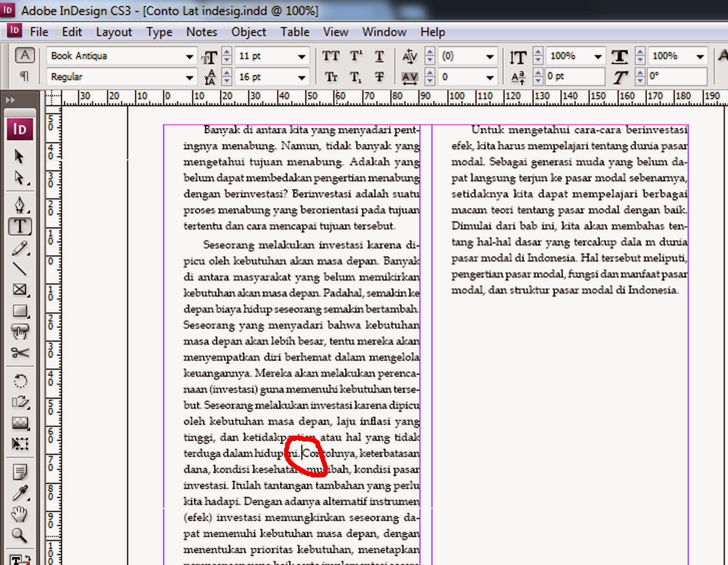Open the Regular font style dropdown

click(x=189, y=77)
